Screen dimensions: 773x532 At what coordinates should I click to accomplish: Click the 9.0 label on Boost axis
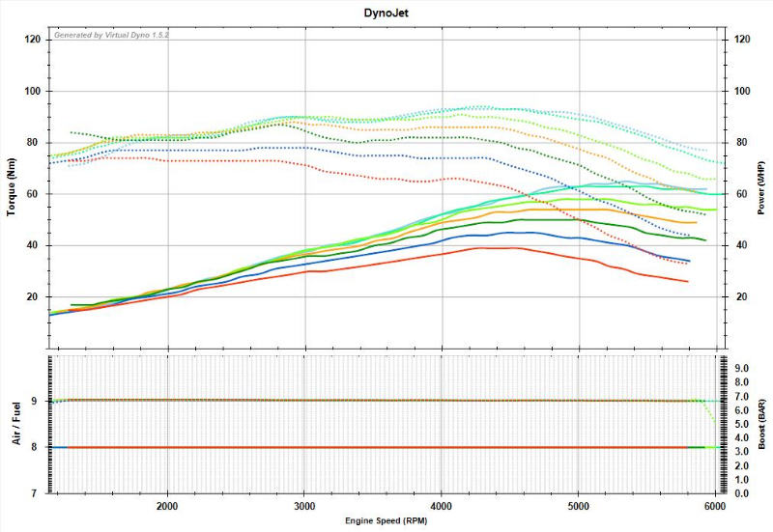click(742, 368)
